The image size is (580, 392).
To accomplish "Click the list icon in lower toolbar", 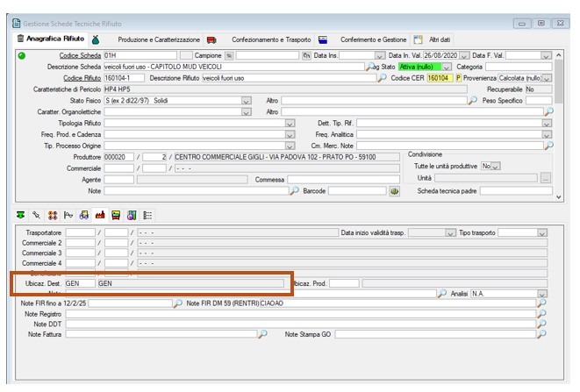I will (x=147, y=215).
